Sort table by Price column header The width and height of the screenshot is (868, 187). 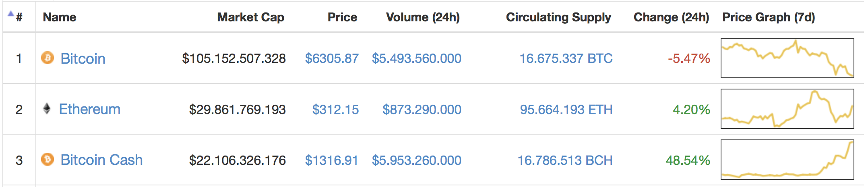[342, 17]
